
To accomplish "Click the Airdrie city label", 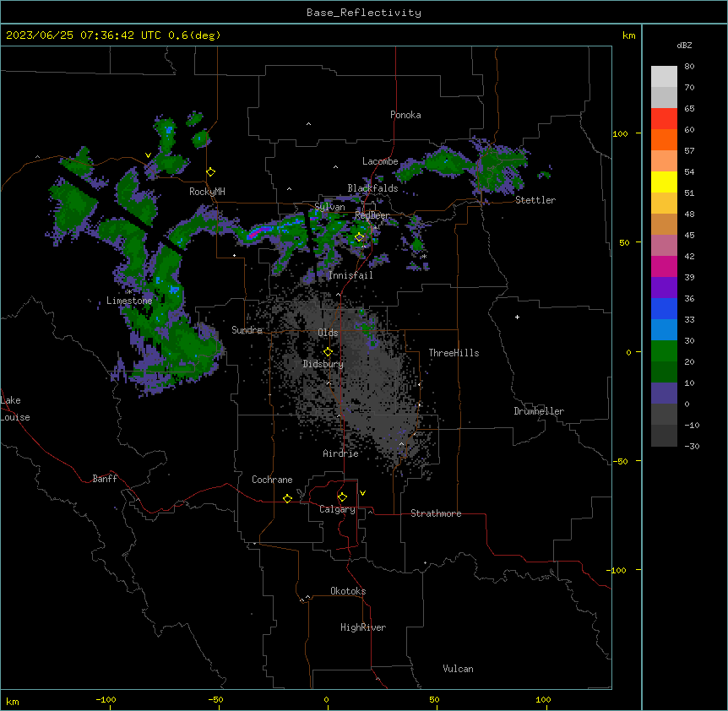I will (341, 453).
